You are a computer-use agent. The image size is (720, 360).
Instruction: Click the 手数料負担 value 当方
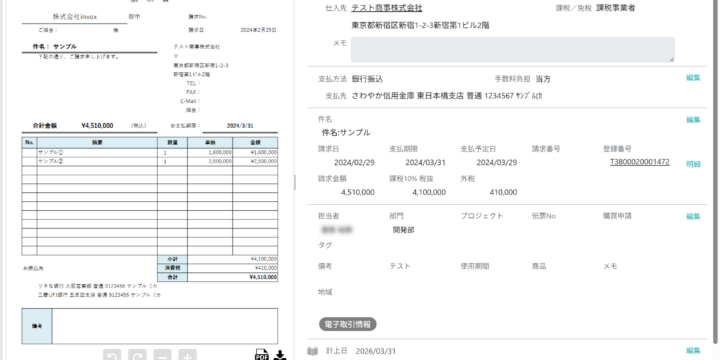[543, 79]
